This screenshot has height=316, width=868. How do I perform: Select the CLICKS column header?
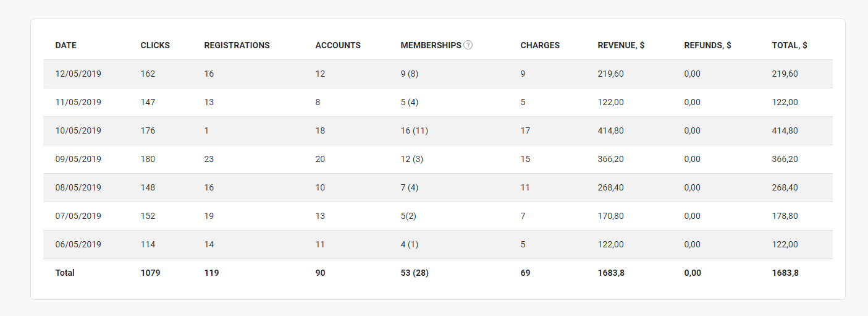pos(155,45)
